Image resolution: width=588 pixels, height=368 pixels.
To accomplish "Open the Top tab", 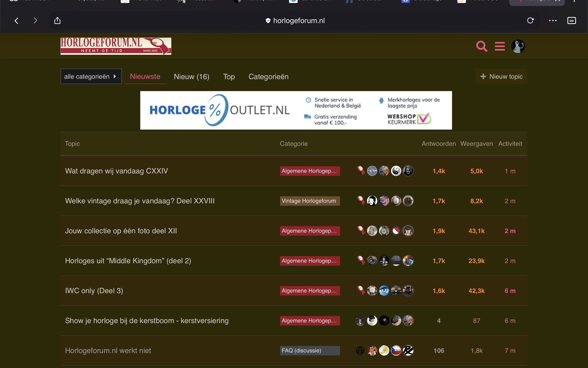I will (x=229, y=76).
